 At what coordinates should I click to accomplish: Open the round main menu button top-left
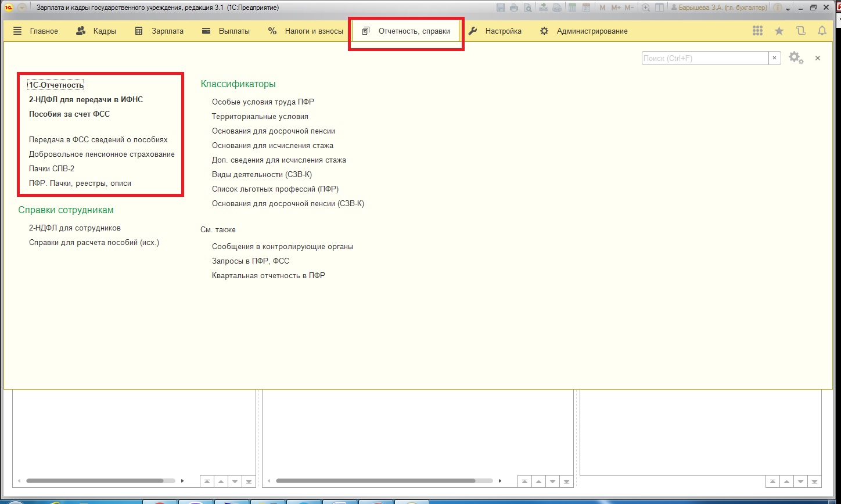22,8
